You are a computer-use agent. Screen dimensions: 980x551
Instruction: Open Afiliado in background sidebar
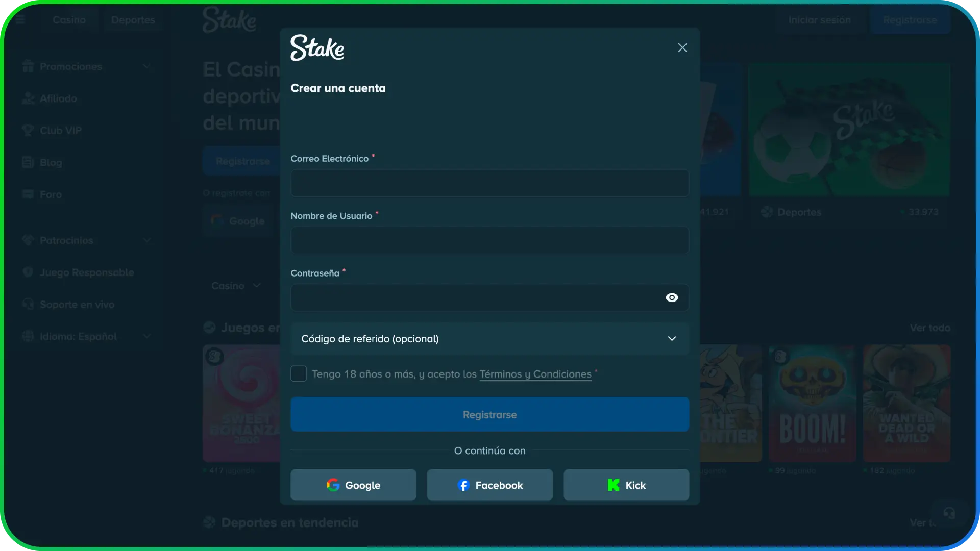point(58,98)
